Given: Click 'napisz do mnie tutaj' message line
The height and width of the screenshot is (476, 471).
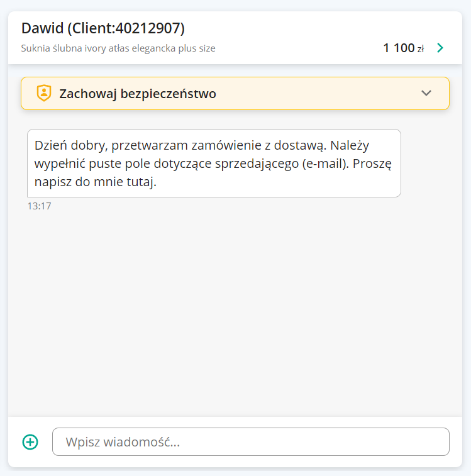Looking at the screenshot, I should [96, 182].
